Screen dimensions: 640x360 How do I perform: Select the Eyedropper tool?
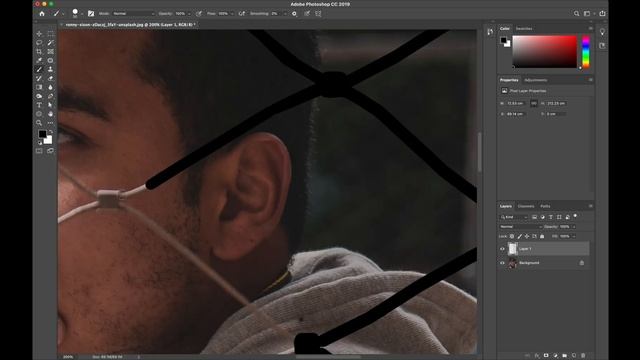(39, 60)
